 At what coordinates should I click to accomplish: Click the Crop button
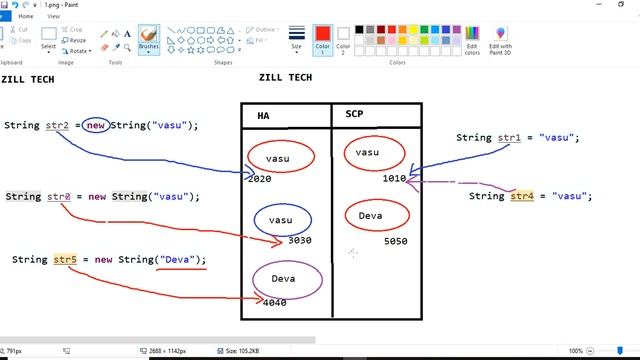click(72, 29)
